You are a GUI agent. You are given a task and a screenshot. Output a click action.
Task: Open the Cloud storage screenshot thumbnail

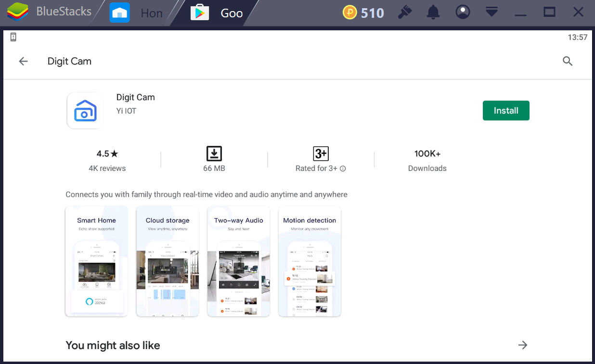pyautogui.click(x=168, y=261)
